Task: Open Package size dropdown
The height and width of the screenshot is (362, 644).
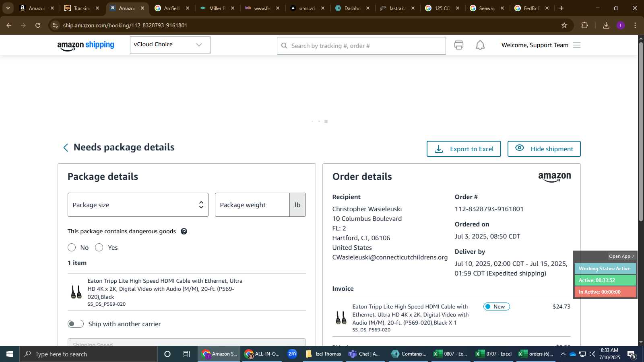Action: pyautogui.click(x=138, y=205)
